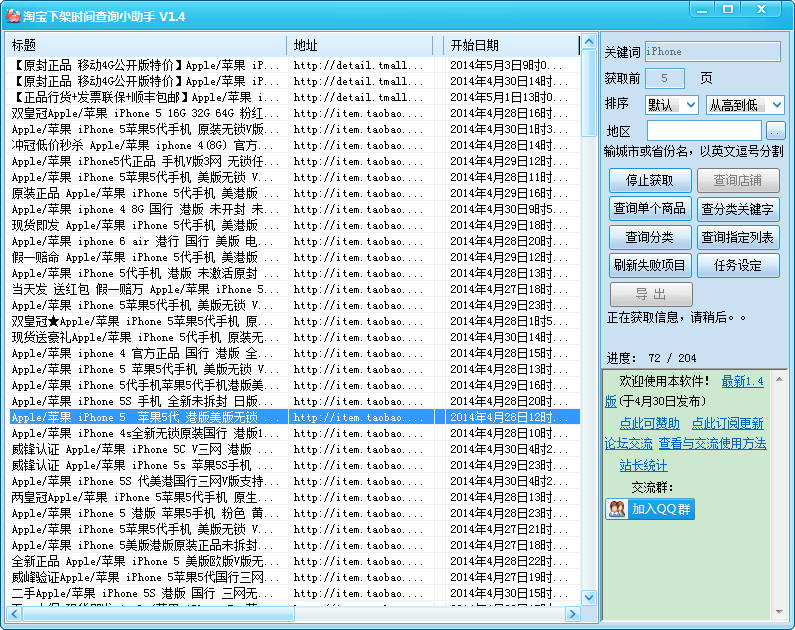Viewport: 795px width, 630px height.
Task: Select row 原装正品 Apple/苹果 iPhone 5代手机
Action: pyautogui.click(x=295, y=193)
